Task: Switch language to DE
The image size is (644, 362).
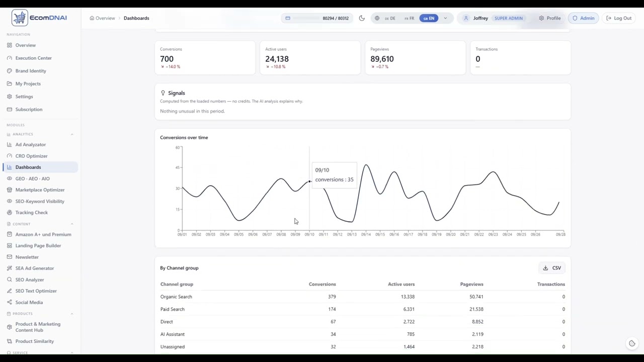Action: (390, 18)
